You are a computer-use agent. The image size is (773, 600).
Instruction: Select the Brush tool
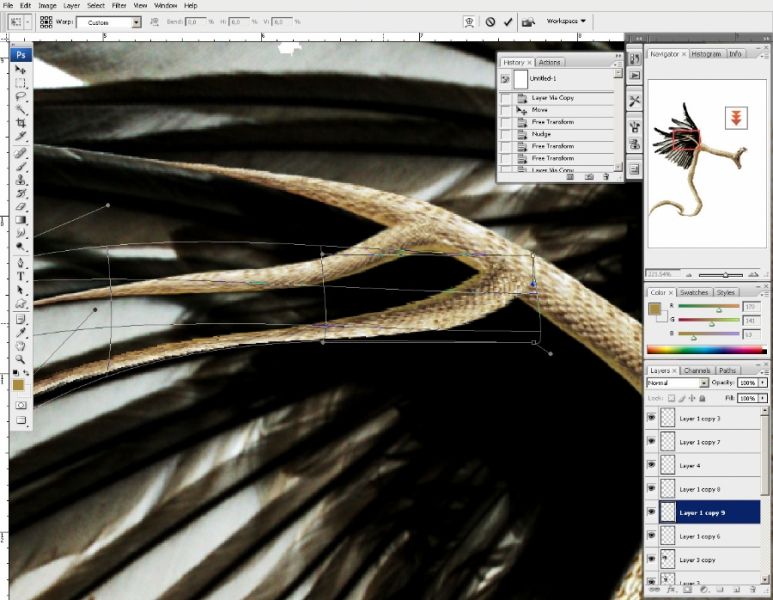(20, 166)
